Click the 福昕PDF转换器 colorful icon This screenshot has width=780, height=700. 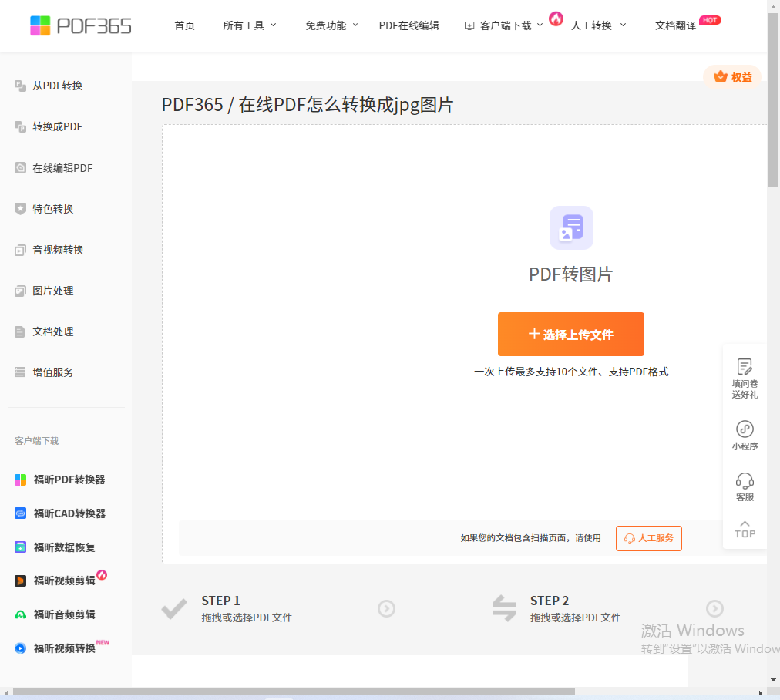(20, 480)
